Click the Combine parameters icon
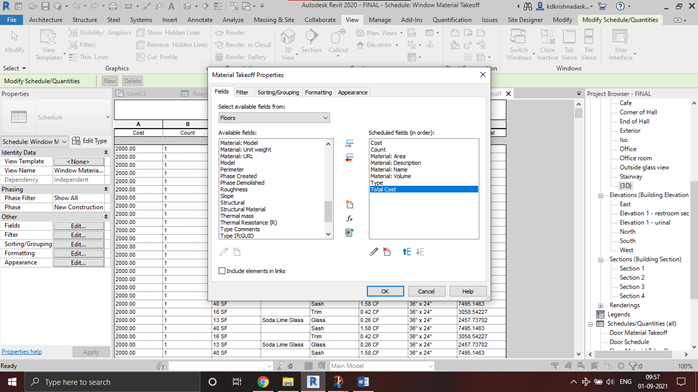The width and height of the screenshot is (698, 392). (x=349, y=233)
